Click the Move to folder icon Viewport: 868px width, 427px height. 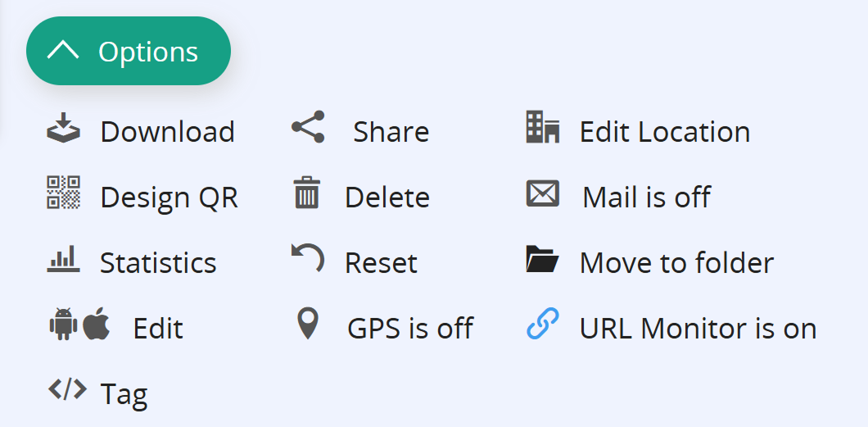tap(542, 260)
